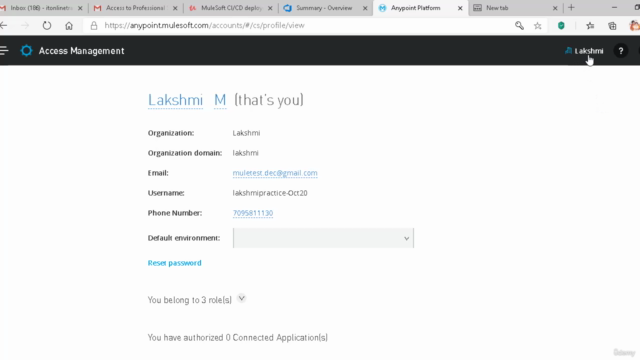The width and height of the screenshot is (640, 360).
Task: Reload the page with refresh icon
Action: point(47,26)
